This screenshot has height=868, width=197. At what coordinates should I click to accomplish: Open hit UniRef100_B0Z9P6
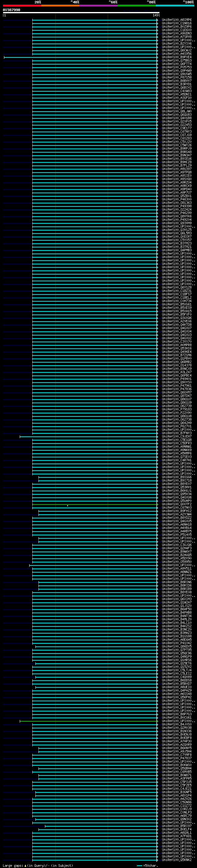(x=177, y=26)
